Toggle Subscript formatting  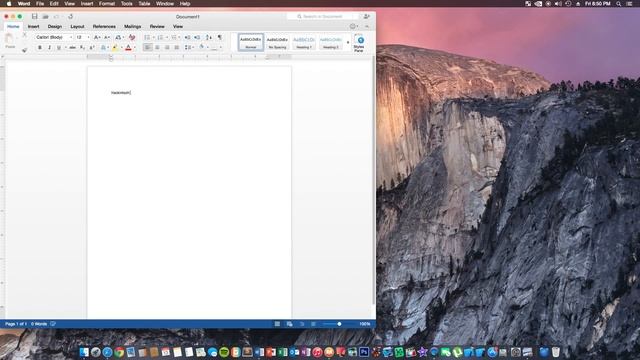click(82, 48)
